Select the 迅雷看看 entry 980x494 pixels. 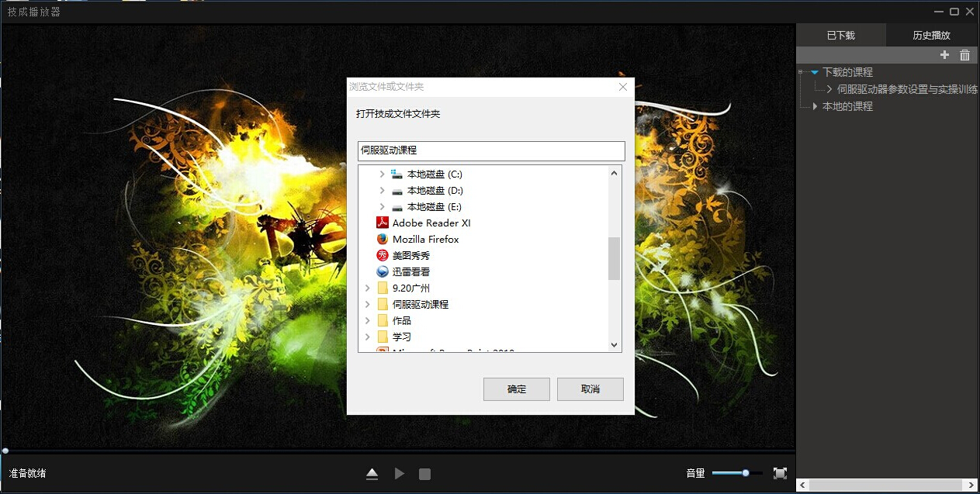coord(410,272)
